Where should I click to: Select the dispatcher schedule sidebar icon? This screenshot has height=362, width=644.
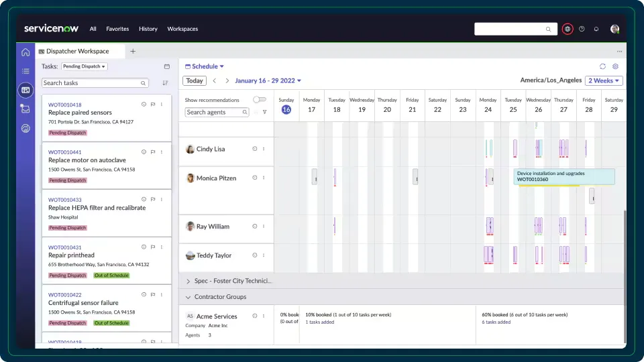(x=25, y=90)
